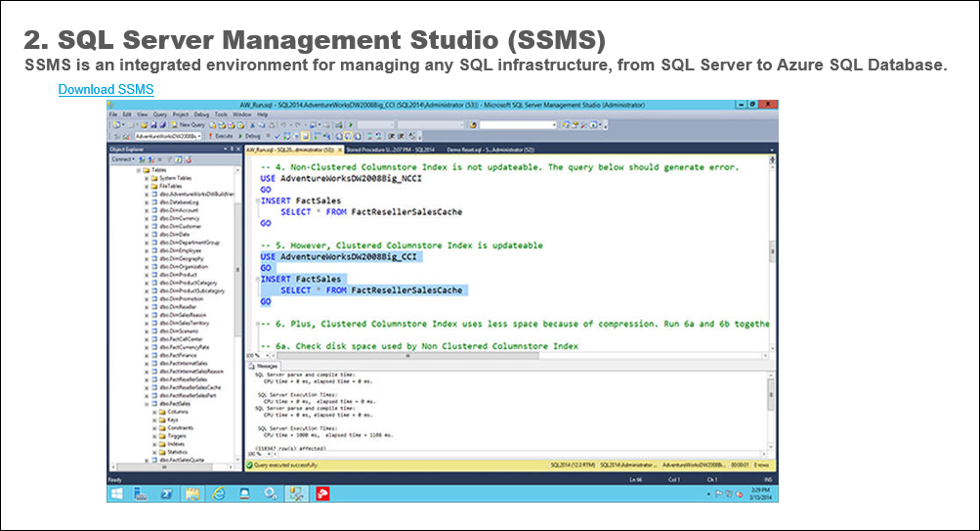Open the Help menu
980x531 pixels.
[x=263, y=114]
